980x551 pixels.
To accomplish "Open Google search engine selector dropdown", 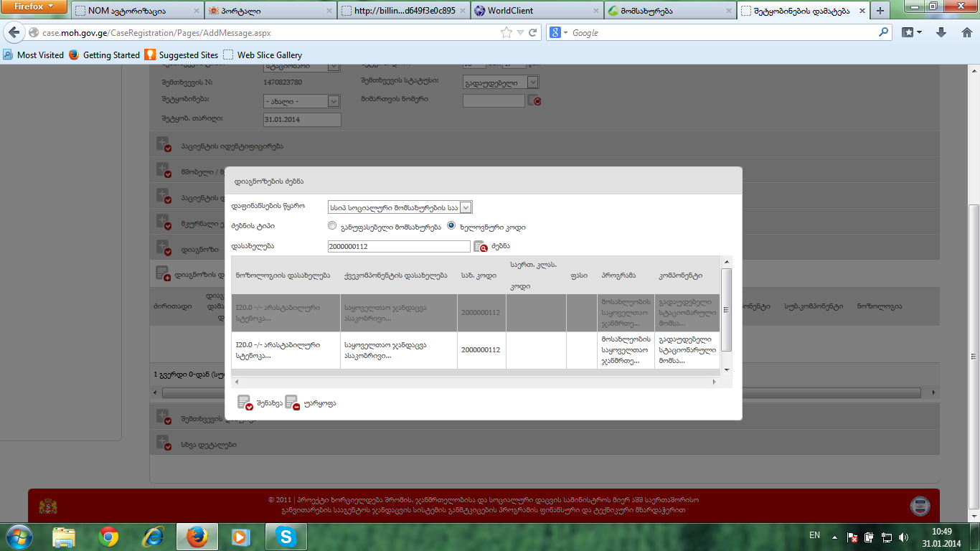I will pos(559,33).
